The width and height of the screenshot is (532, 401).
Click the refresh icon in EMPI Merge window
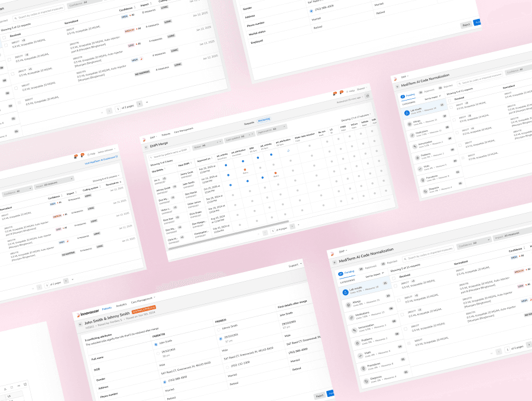[x=367, y=96]
